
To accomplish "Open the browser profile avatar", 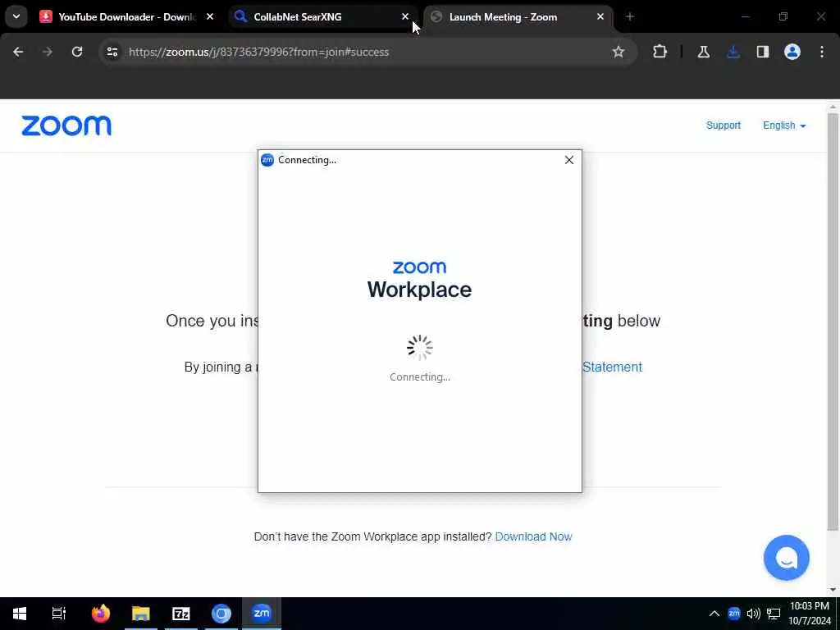I will [x=792, y=52].
